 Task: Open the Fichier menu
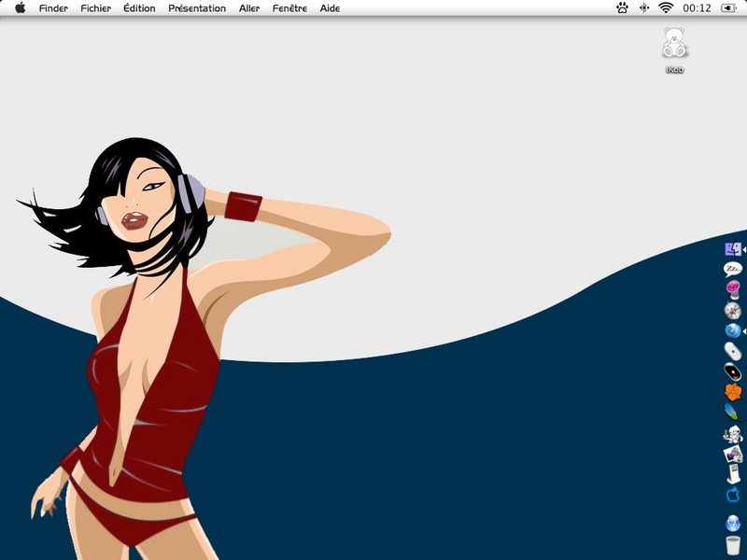(96, 8)
